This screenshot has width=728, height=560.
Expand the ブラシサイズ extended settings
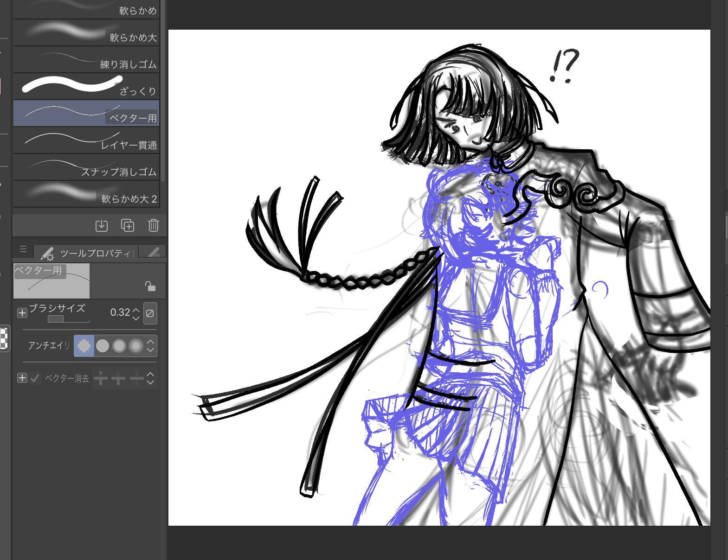22,313
